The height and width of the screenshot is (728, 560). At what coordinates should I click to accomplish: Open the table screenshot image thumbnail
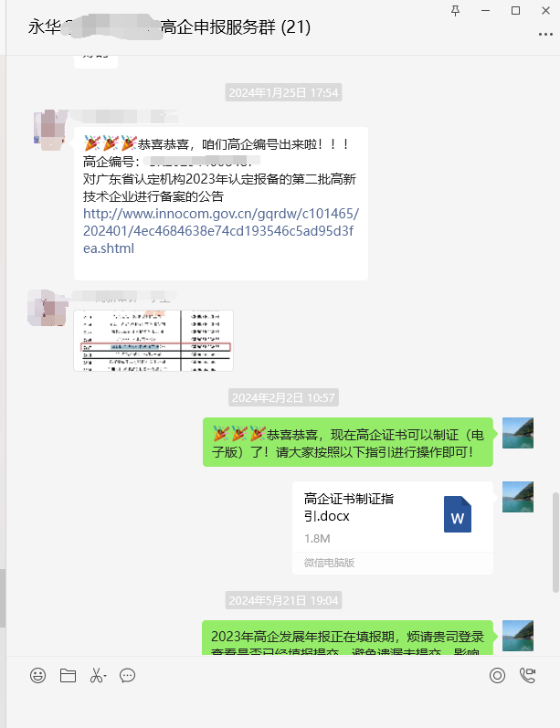tap(153, 341)
